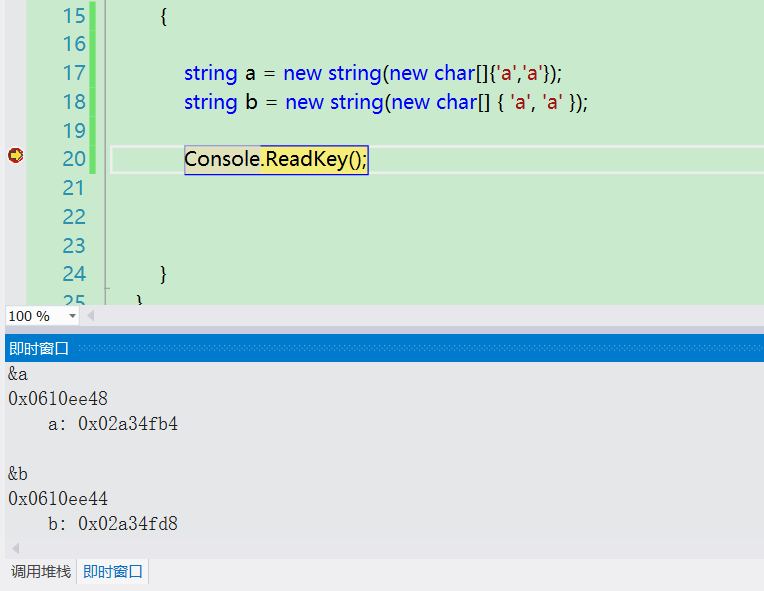Viewport: 764px width, 591px height.
Task: Select the 即时窗口 bottom tab
Action: pyautogui.click(x=113, y=572)
